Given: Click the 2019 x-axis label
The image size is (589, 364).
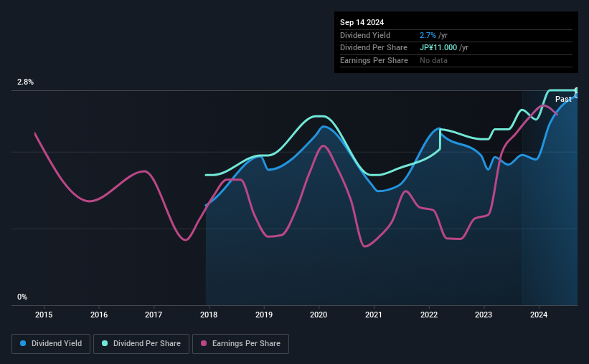Looking at the screenshot, I should (x=264, y=315).
